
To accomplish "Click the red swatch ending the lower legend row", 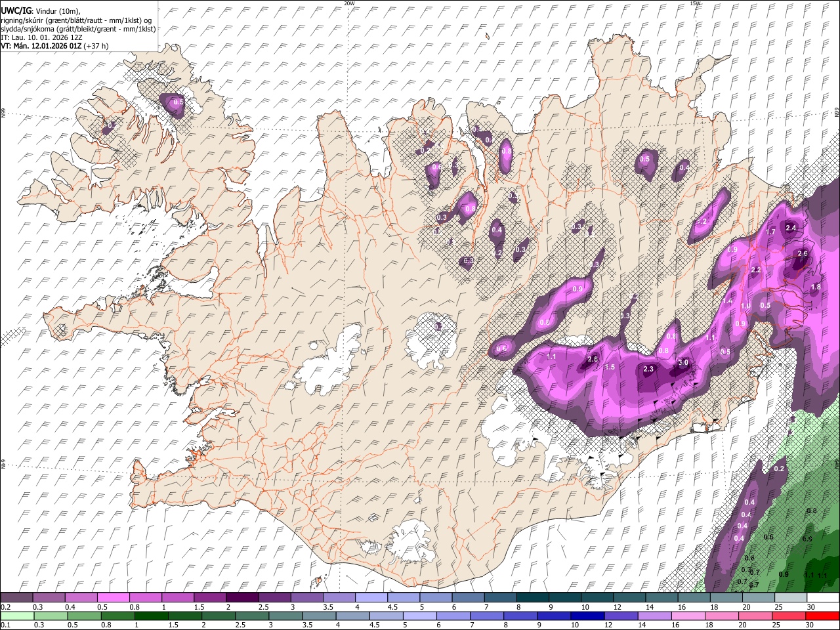I will (822, 616).
